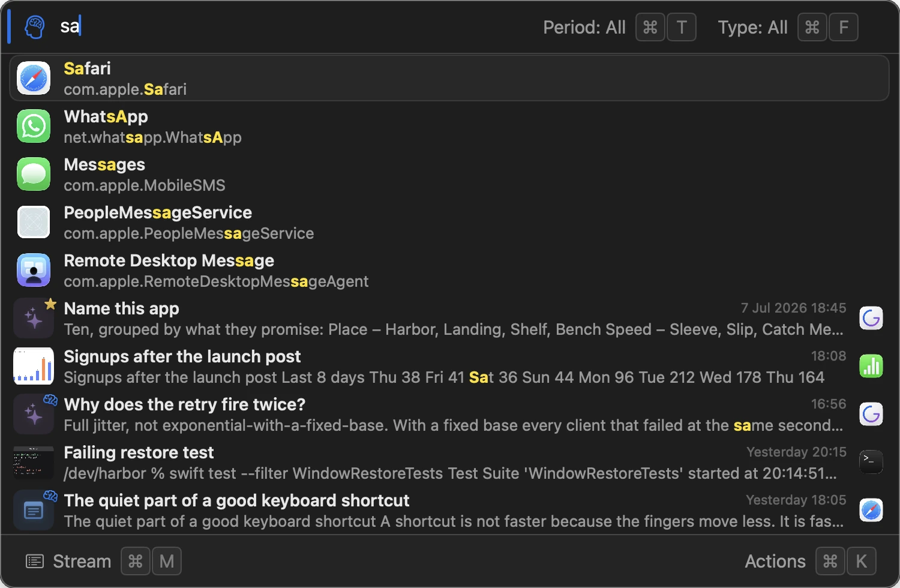This screenshot has width=900, height=588.
Task: Select the WhatsApp result title
Action: click(x=106, y=116)
